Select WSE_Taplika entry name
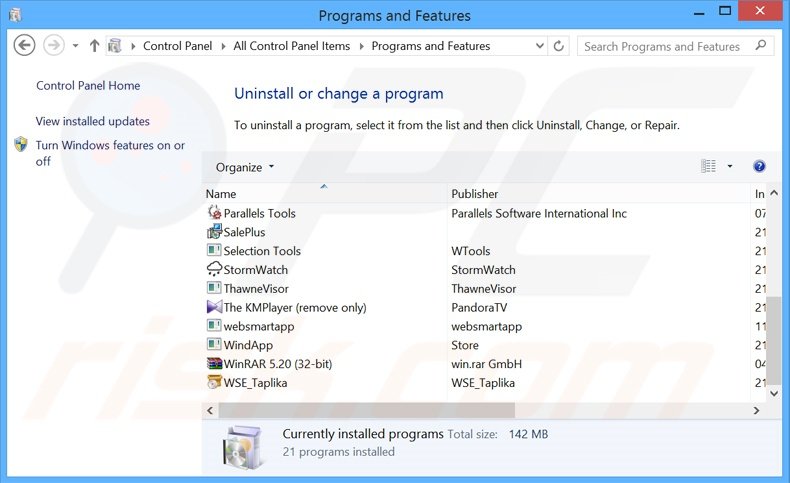The image size is (790, 483). click(255, 383)
